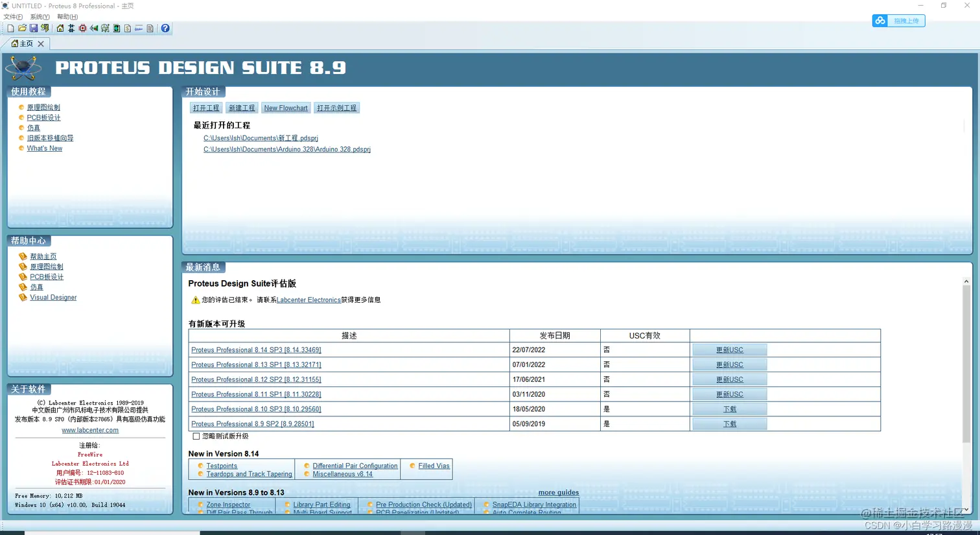This screenshot has height=535, width=980.
Task: Click the Labcenter Electronics contact link
Action: [309, 300]
